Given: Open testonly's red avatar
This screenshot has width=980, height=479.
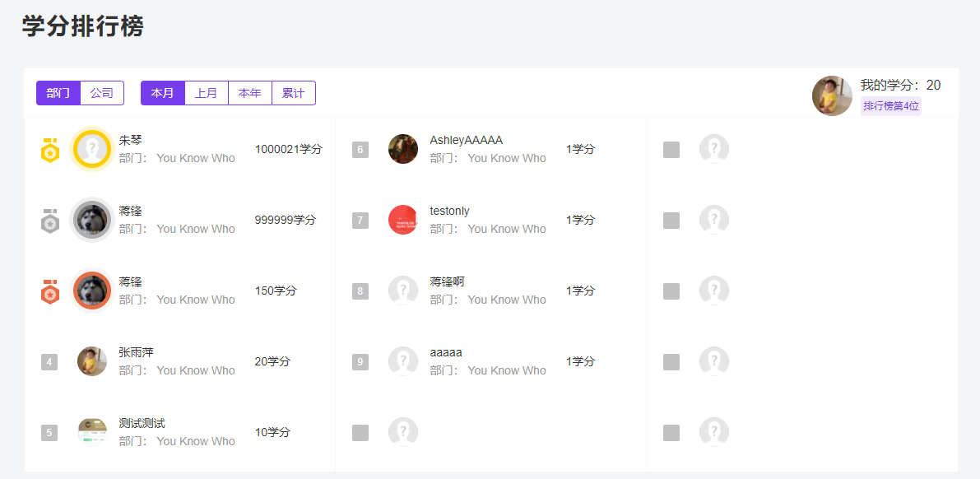Looking at the screenshot, I should pyautogui.click(x=403, y=220).
